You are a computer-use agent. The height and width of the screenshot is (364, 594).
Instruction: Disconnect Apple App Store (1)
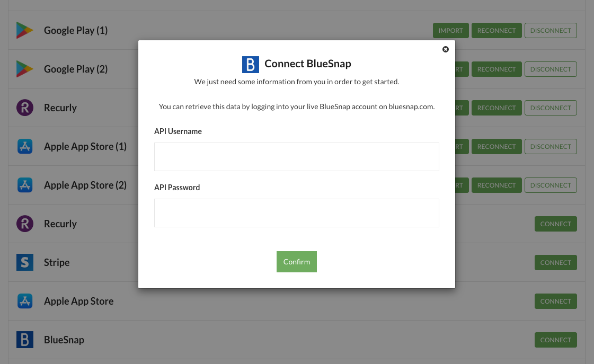point(551,146)
